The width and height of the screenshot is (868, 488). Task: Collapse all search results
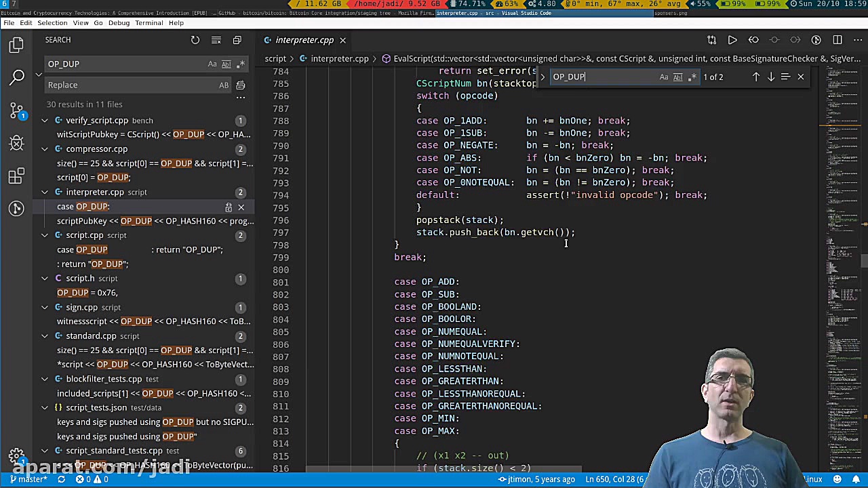click(x=237, y=40)
